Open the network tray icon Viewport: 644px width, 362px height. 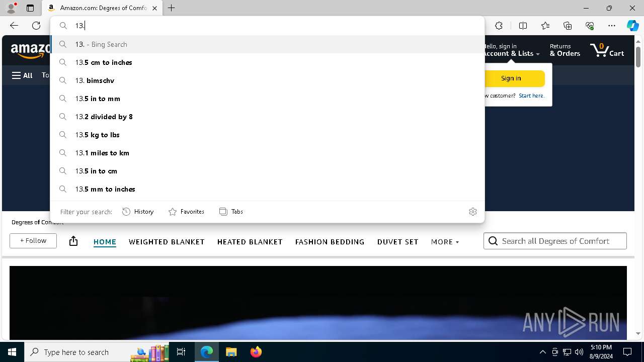(567, 352)
